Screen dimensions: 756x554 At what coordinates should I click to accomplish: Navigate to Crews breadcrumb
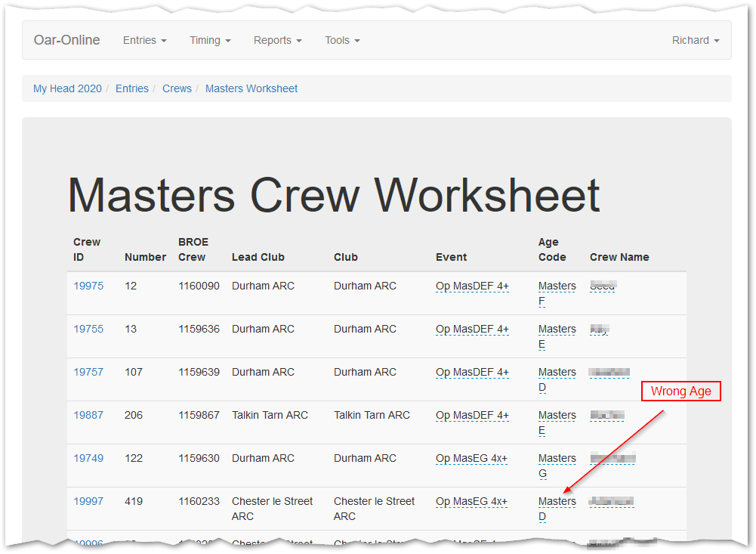coord(177,88)
